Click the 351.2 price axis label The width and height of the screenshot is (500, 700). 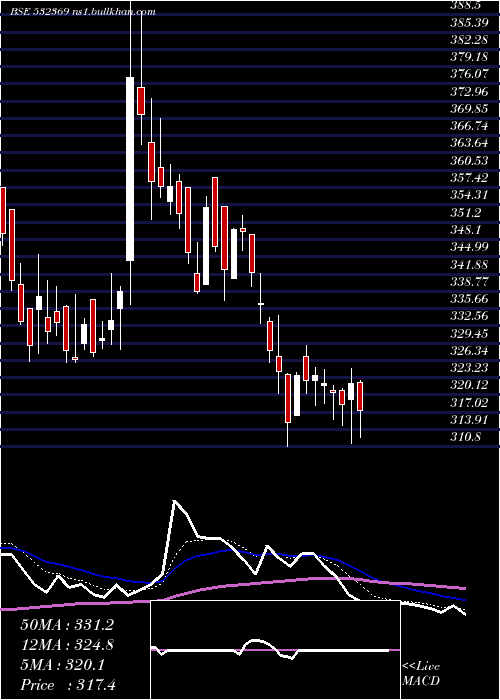pos(467,212)
